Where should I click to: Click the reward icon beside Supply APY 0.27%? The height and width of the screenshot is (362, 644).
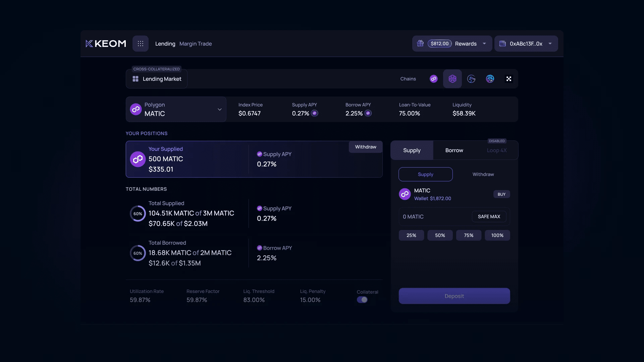315,113
